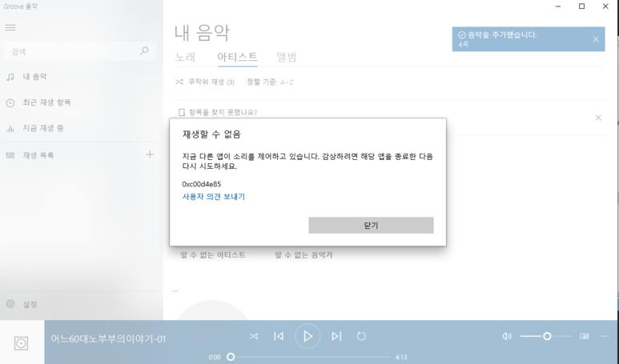Image resolution: width=619 pixels, height=364 pixels.
Task: Open 내 음악 in the sidebar
Action: click(34, 77)
